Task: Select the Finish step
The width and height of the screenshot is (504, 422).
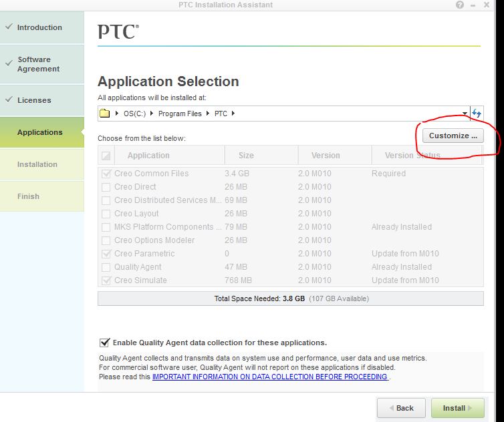Action: click(42, 196)
